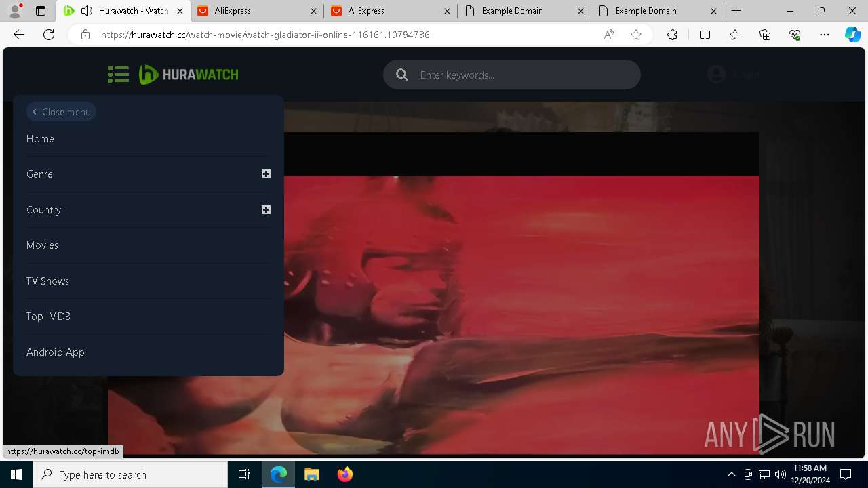Open the Home menu item
Image resolution: width=868 pixels, height=488 pixels.
[x=40, y=138]
